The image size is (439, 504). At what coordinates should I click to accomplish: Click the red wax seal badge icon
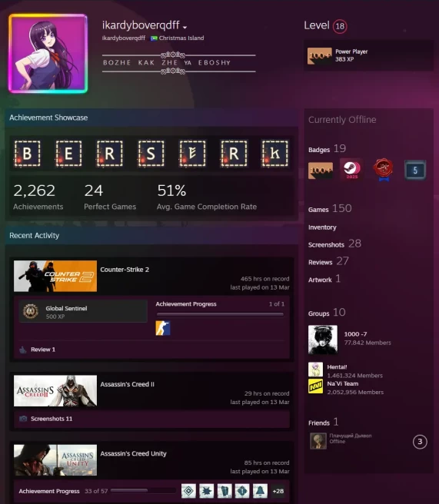coord(383,169)
